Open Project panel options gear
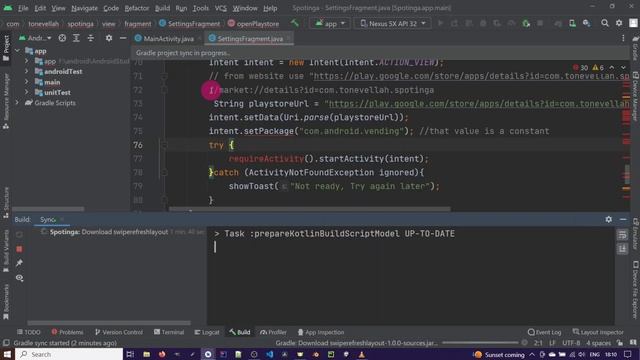The height and width of the screenshot is (360, 640). (109, 38)
